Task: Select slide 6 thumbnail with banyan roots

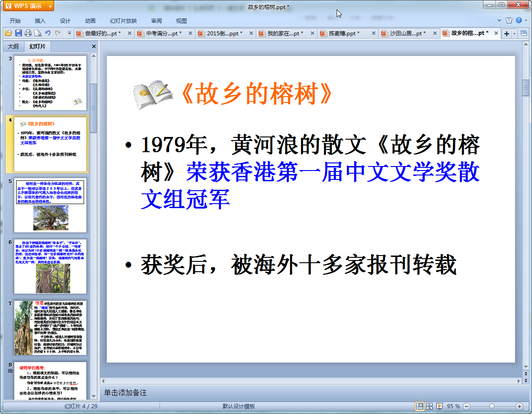Action: coord(50,266)
